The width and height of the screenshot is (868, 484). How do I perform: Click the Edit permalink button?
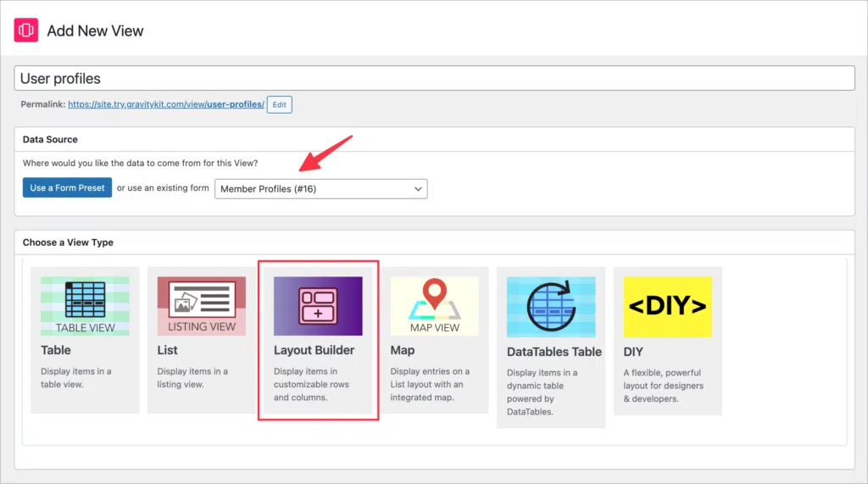pos(280,104)
